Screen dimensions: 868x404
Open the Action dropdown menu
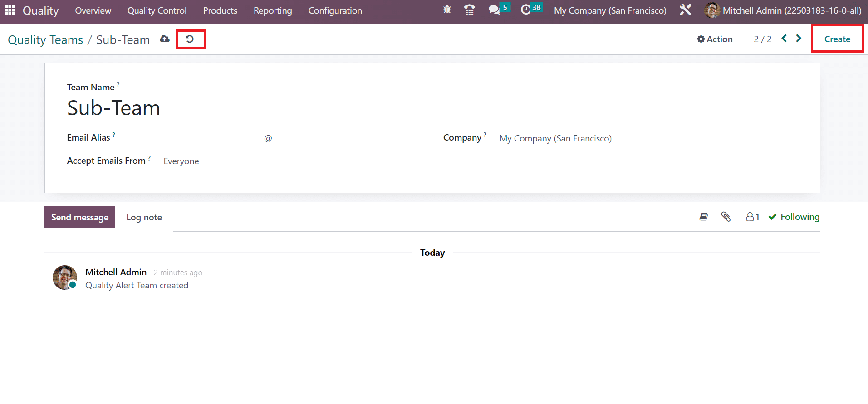pyautogui.click(x=715, y=39)
